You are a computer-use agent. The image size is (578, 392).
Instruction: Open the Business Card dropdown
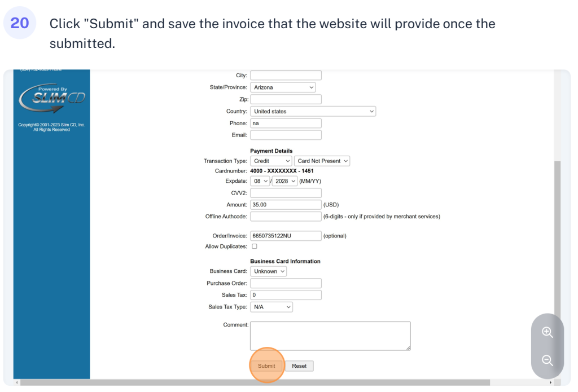[268, 271]
